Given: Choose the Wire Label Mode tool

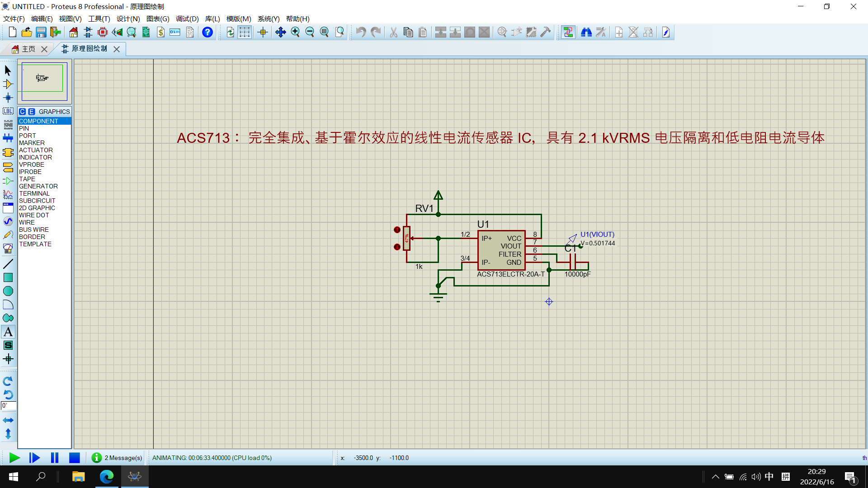Looking at the screenshot, I should pyautogui.click(x=8, y=111).
